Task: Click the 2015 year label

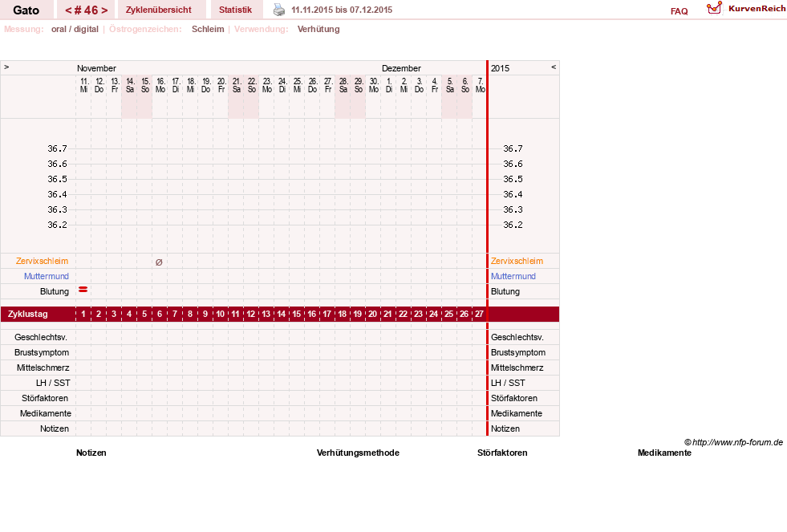Action: coord(500,68)
